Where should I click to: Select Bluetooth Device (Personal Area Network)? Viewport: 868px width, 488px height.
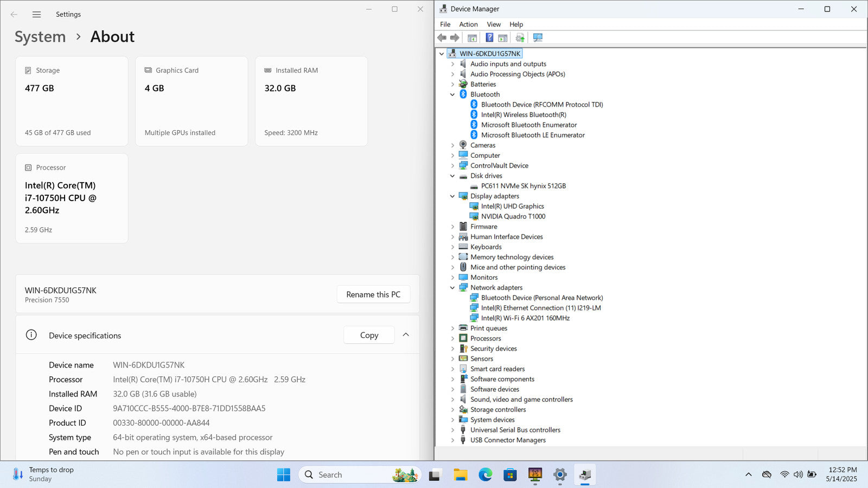click(x=542, y=298)
